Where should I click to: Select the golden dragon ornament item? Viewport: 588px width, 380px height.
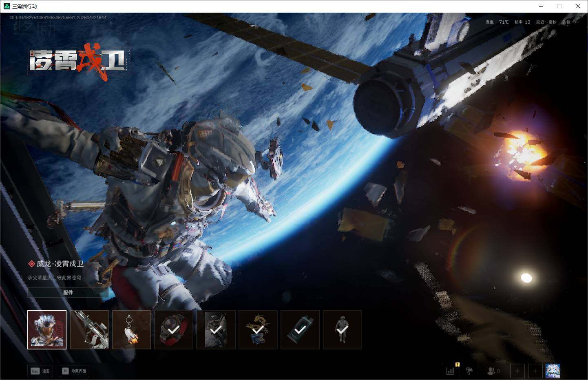(258, 330)
